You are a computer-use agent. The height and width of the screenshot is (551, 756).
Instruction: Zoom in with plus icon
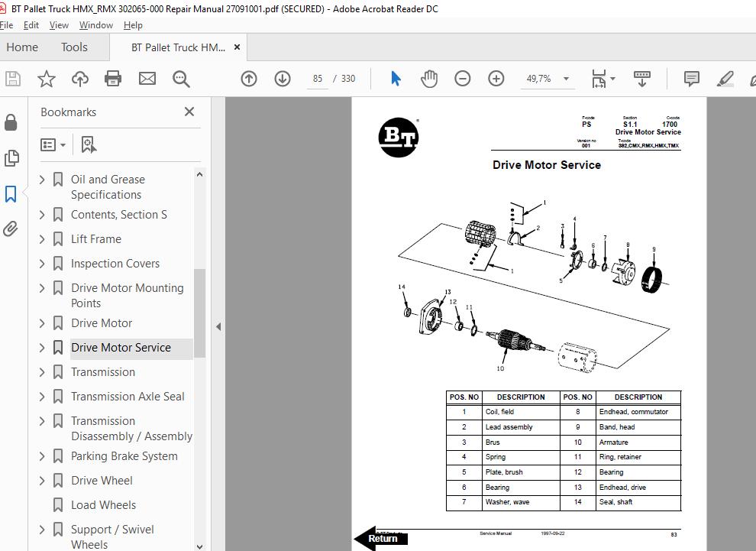click(496, 79)
